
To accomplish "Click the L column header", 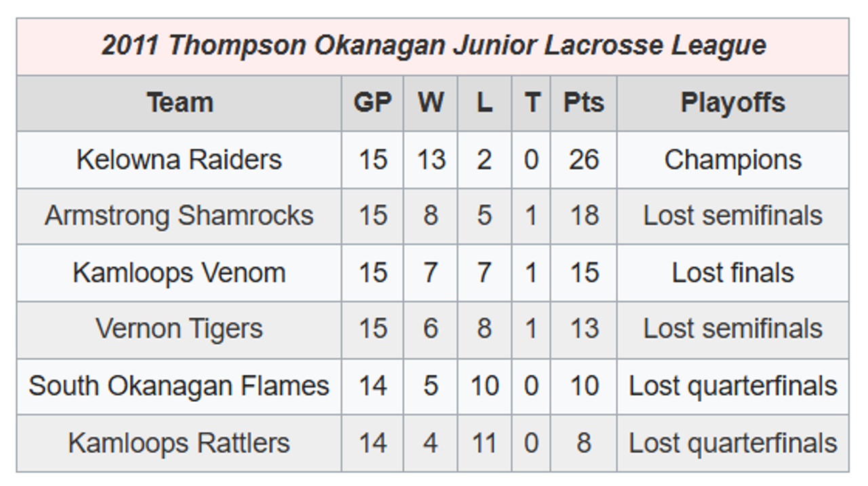I will pyautogui.click(x=484, y=102).
